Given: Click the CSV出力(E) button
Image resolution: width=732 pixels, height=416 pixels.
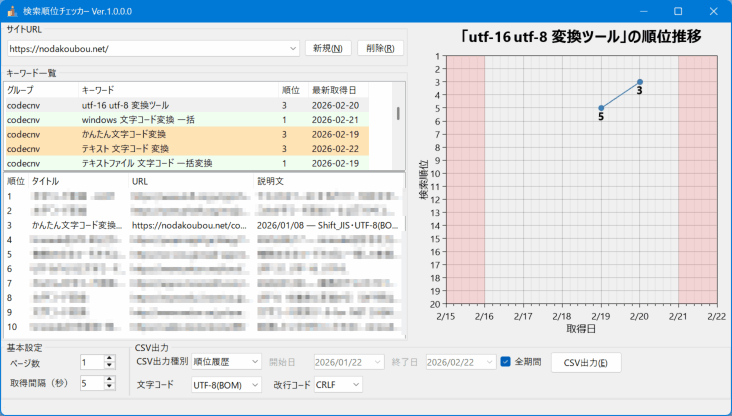Looking at the screenshot, I should (x=586, y=363).
